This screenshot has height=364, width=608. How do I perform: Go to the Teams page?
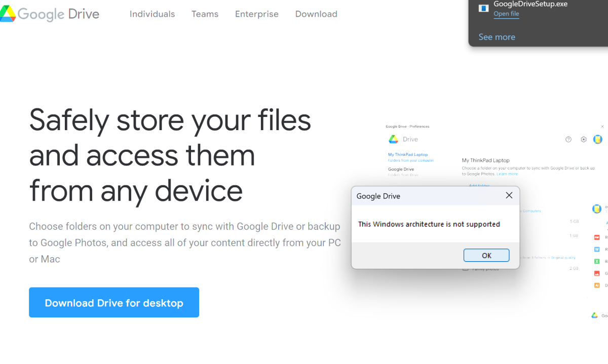(x=205, y=14)
